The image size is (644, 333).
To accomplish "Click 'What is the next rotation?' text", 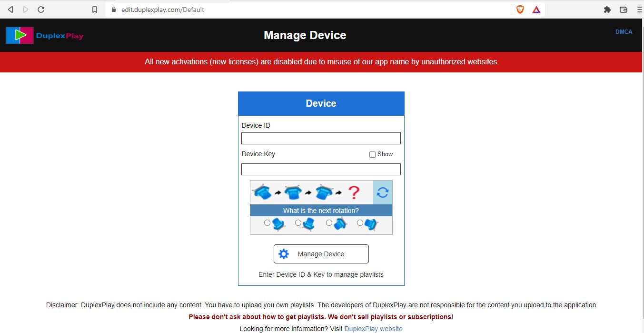I will pyautogui.click(x=321, y=211).
